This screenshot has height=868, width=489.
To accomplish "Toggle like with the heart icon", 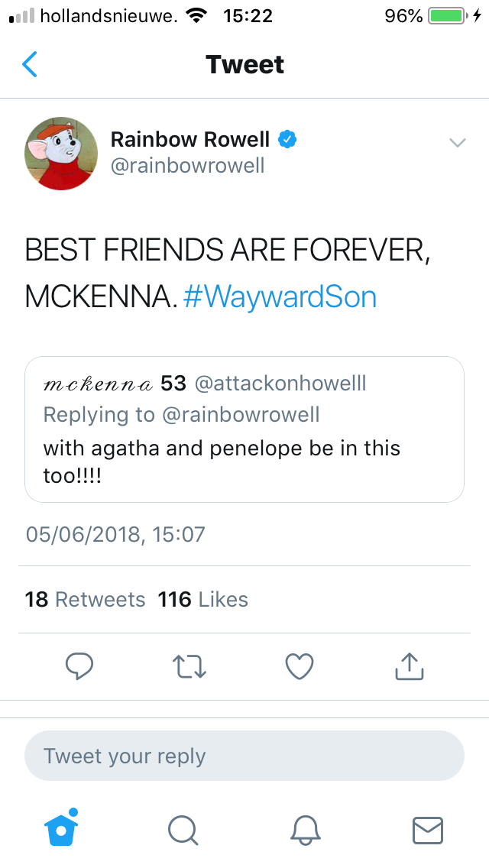I will pyautogui.click(x=299, y=666).
